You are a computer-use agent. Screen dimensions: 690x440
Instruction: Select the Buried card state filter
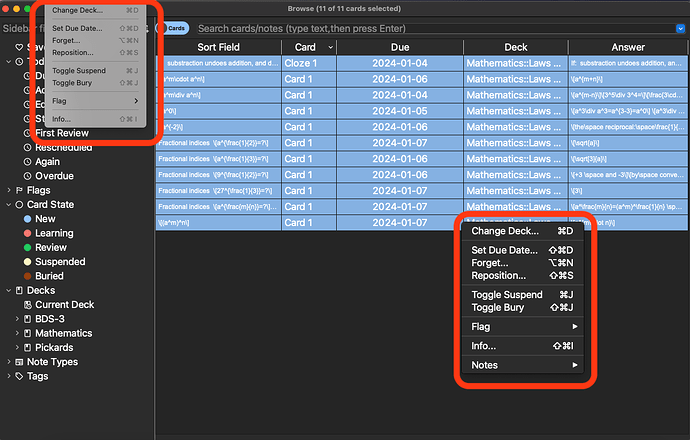coord(44,276)
